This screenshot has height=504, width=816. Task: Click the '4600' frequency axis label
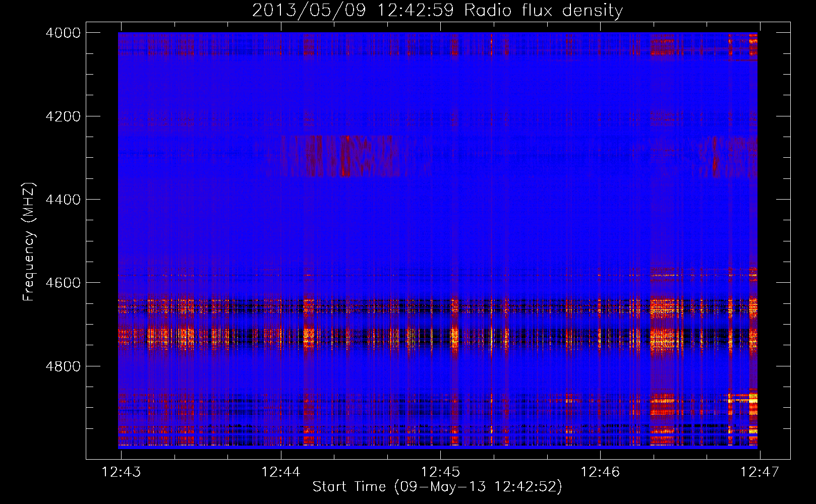63,283
